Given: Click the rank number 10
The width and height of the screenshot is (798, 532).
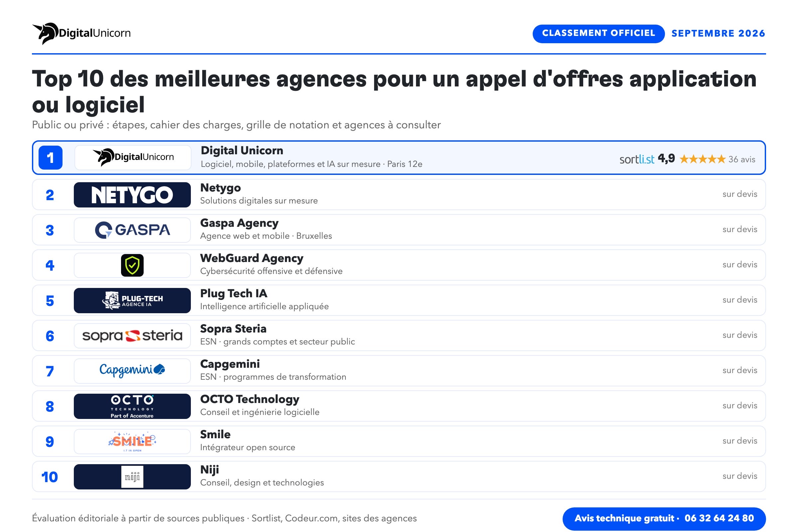Looking at the screenshot, I should tap(50, 477).
